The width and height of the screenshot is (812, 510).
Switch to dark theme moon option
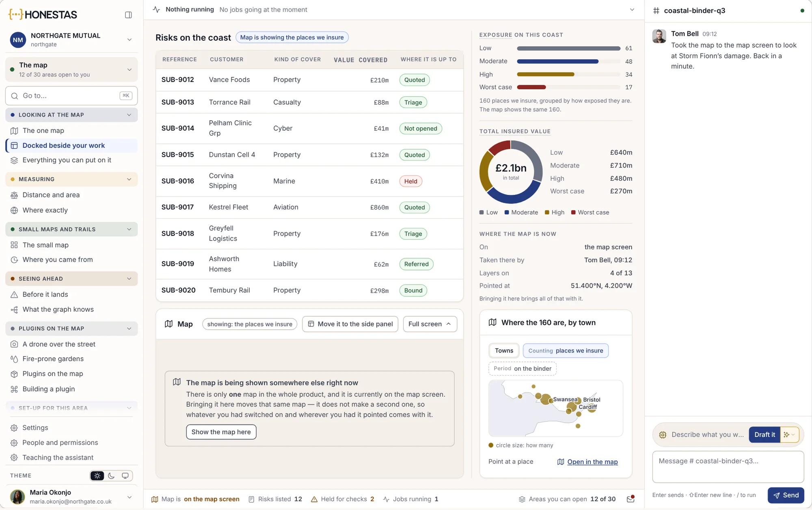(111, 476)
